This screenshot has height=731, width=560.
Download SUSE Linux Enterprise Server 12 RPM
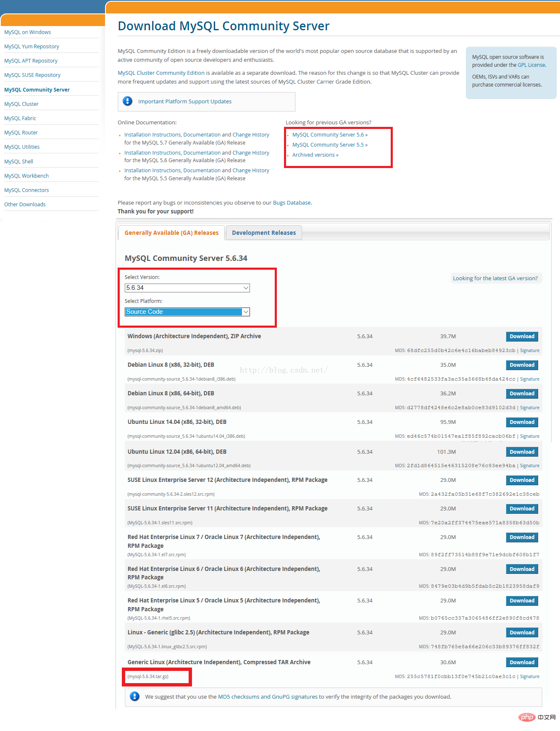(522, 480)
